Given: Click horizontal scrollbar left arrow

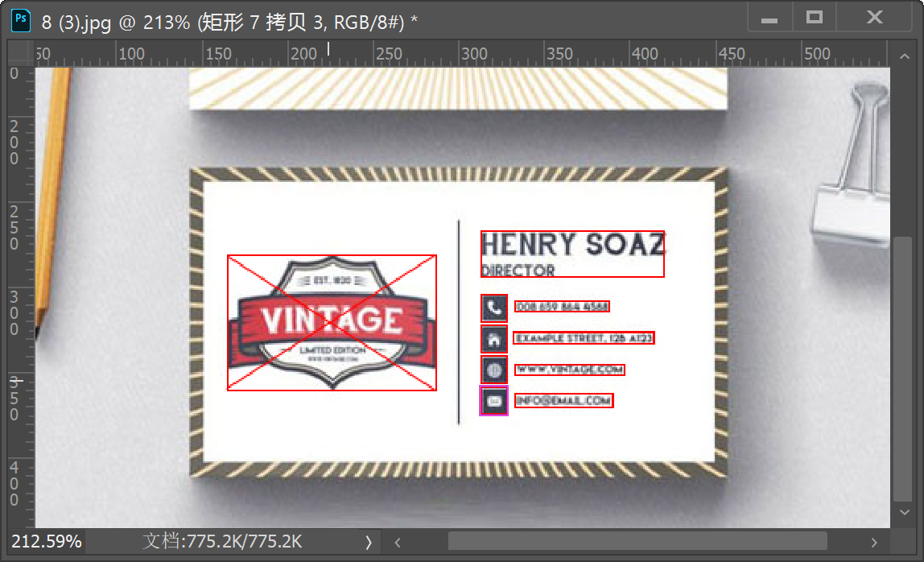Looking at the screenshot, I should pyautogui.click(x=398, y=543).
